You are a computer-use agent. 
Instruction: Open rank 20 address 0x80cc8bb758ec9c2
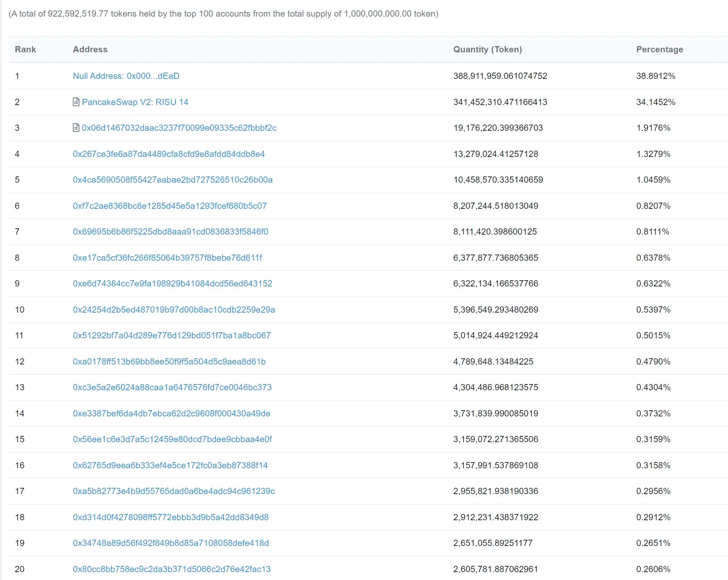pos(172,569)
